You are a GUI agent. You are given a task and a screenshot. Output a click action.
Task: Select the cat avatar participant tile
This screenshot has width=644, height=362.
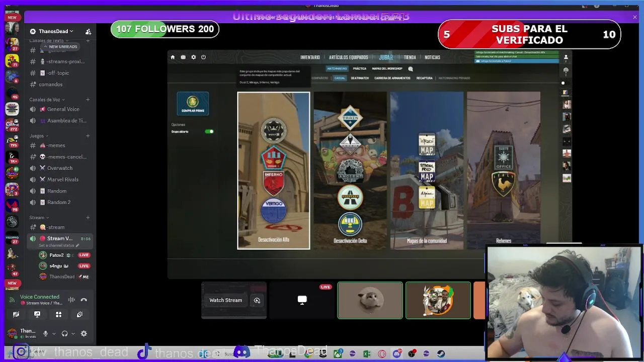coord(370,300)
